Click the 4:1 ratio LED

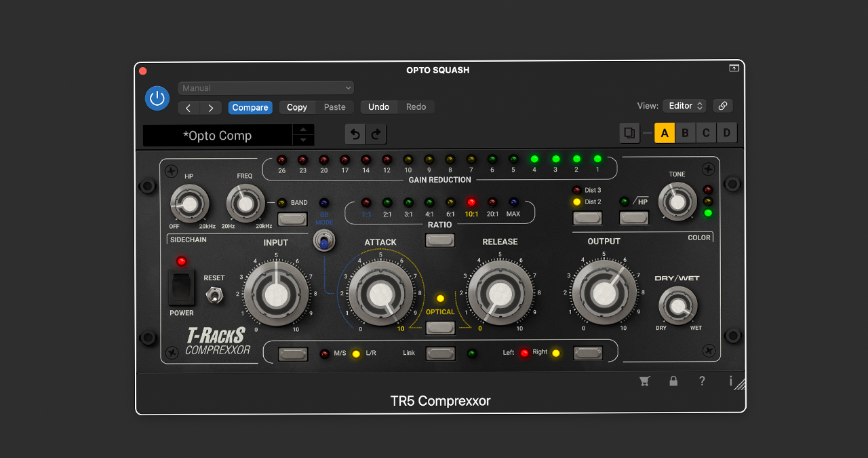coord(429,202)
